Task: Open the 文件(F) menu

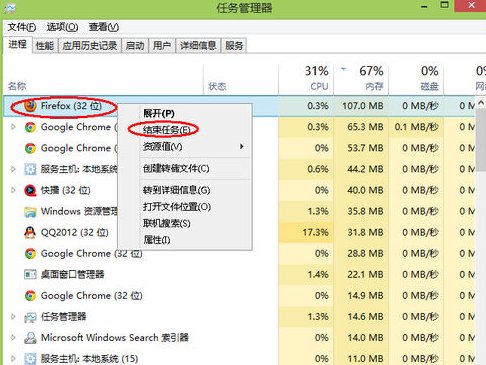Action: coord(22,27)
